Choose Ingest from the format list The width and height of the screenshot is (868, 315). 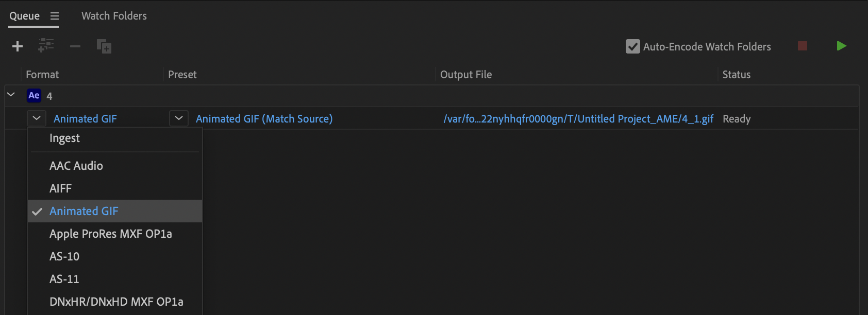pos(115,138)
